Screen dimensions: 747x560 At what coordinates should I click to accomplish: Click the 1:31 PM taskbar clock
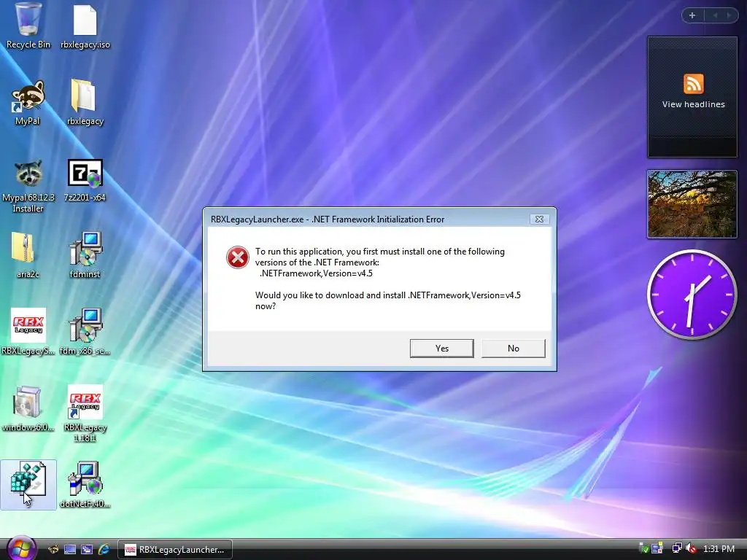tap(719, 549)
